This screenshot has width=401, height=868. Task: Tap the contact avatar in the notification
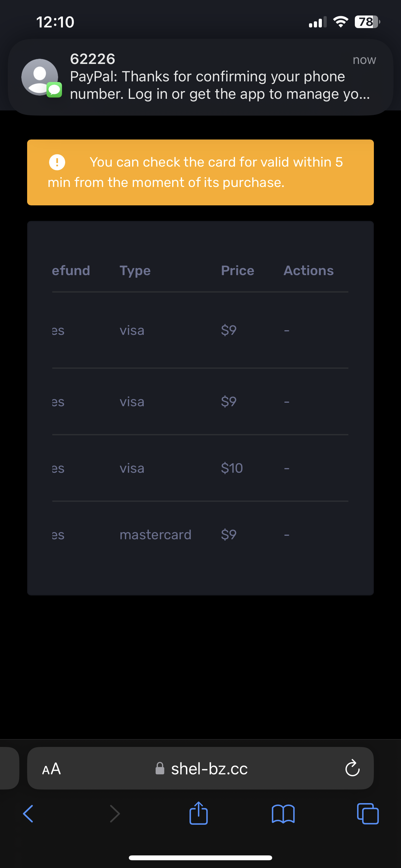[40, 77]
